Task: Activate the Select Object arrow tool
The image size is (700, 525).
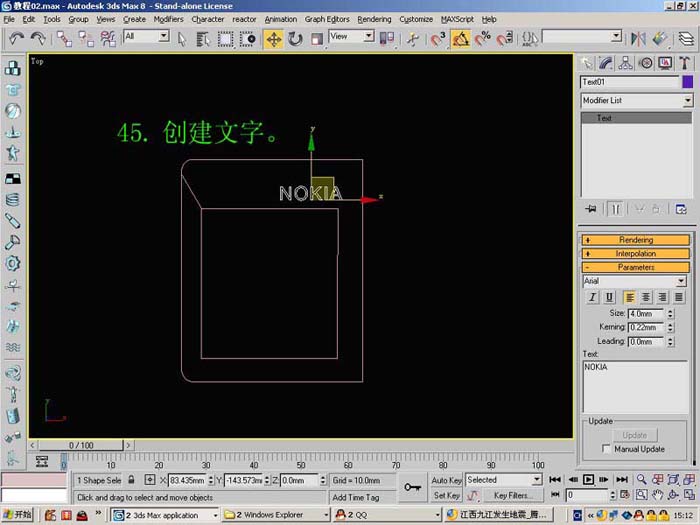Action: (181, 39)
